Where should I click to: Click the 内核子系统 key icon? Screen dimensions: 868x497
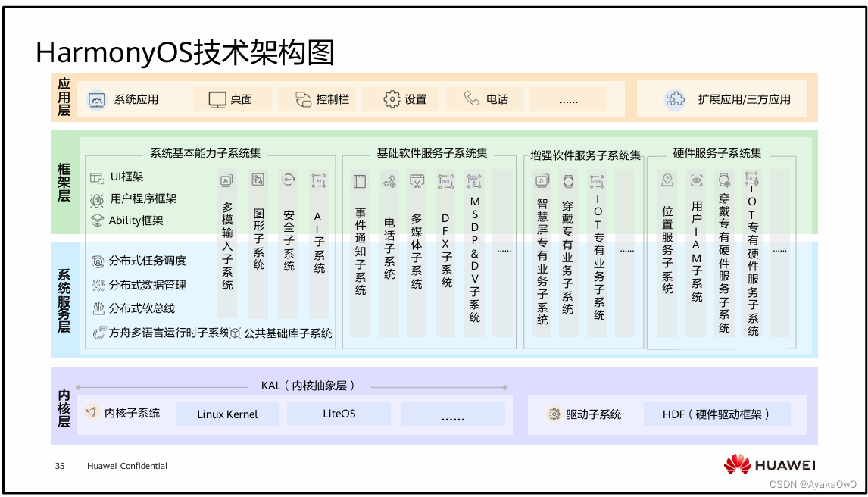tap(91, 414)
